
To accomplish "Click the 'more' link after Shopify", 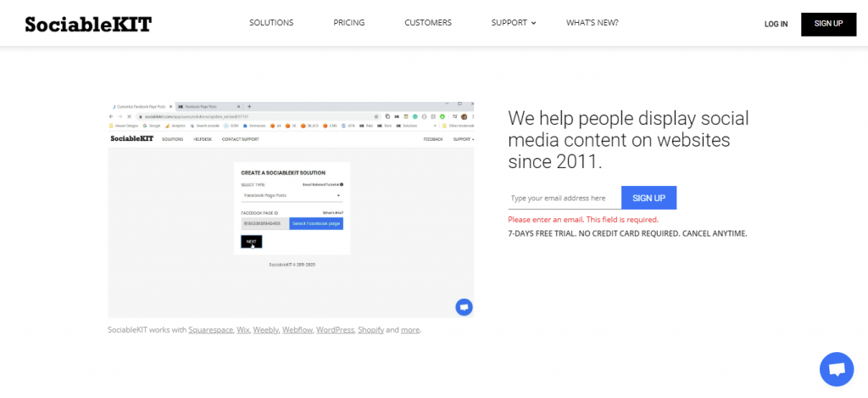I will (410, 330).
